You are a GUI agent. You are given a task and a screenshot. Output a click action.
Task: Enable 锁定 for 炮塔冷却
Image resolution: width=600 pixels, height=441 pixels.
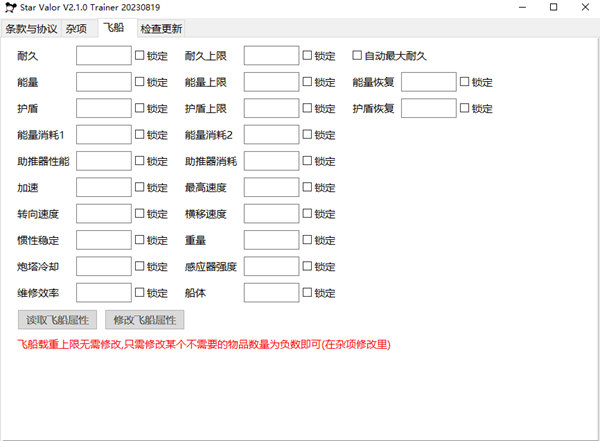[x=141, y=267]
